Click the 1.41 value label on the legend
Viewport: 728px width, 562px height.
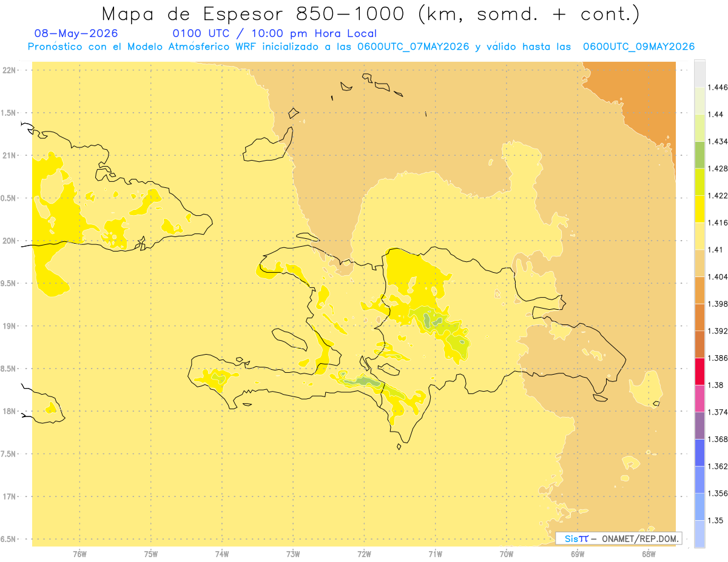717,250
